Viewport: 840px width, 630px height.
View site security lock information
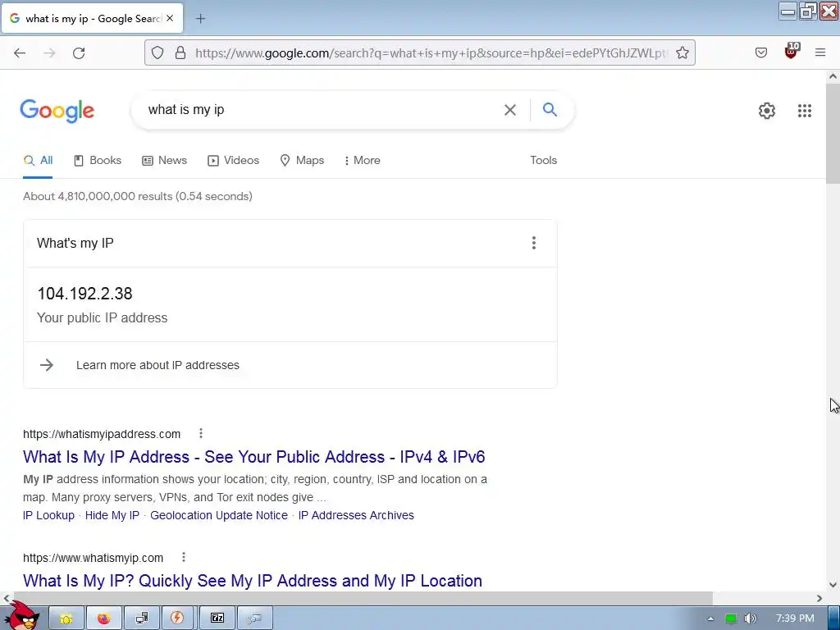pos(180,52)
